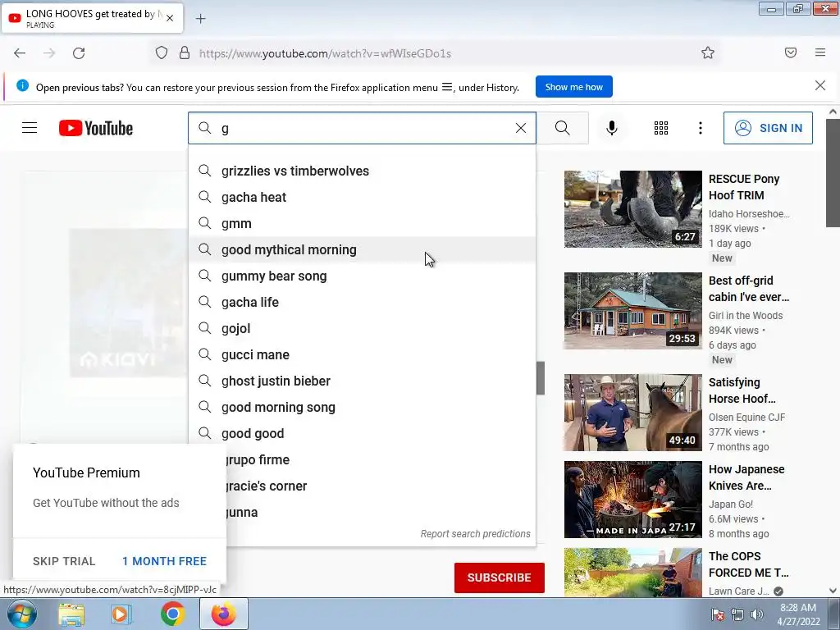Open the YouTube guide hamburger menu
This screenshot has width=840, height=630.
pos(30,128)
